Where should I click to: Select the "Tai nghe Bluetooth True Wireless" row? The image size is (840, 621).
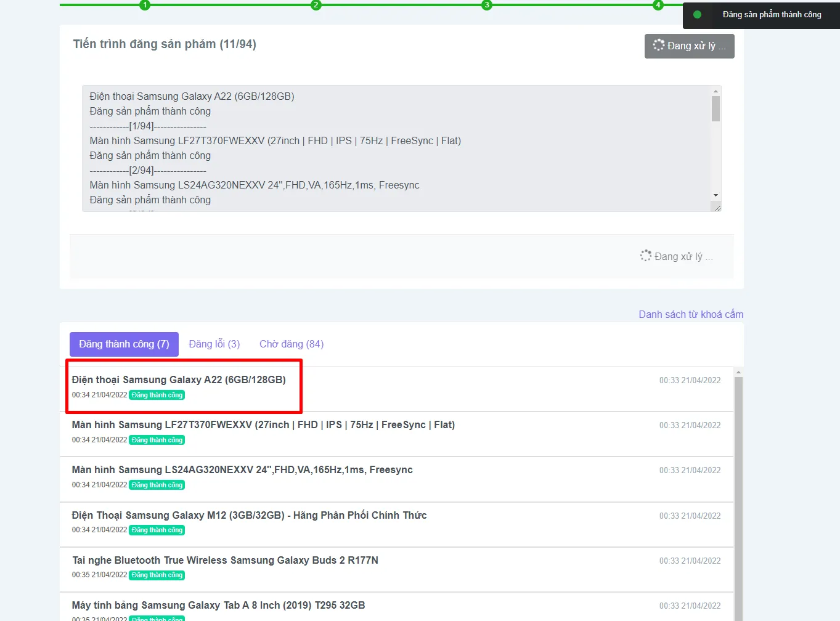396,570
